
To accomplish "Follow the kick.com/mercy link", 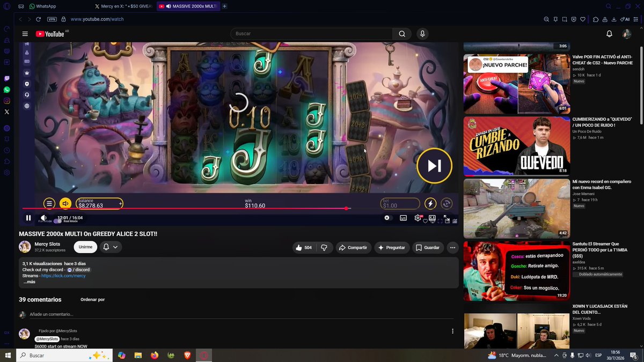I will pyautogui.click(x=63, y=276).
